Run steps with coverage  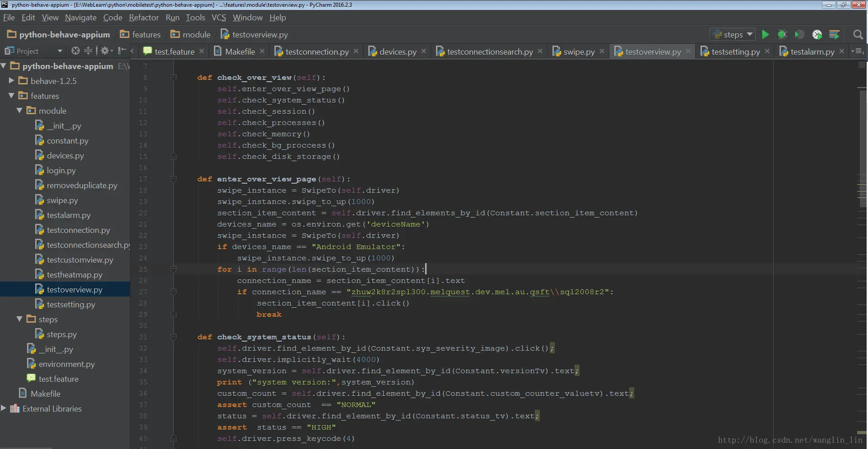click(x=799, y=35)
